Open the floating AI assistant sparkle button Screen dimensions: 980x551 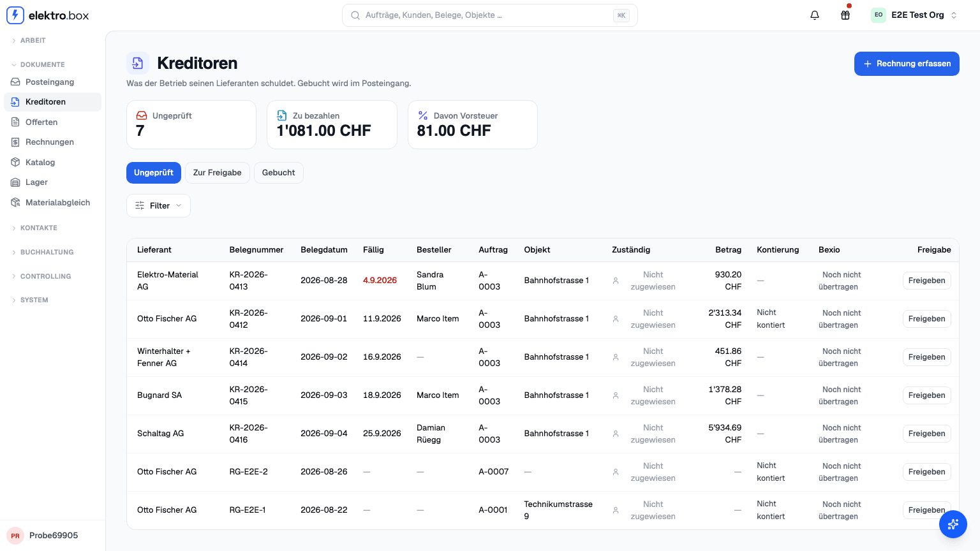(x=953, y=524)
